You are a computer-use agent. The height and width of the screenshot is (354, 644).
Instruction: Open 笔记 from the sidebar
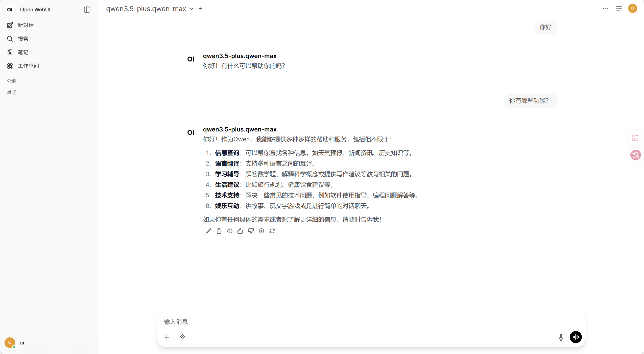click(23, 52)
